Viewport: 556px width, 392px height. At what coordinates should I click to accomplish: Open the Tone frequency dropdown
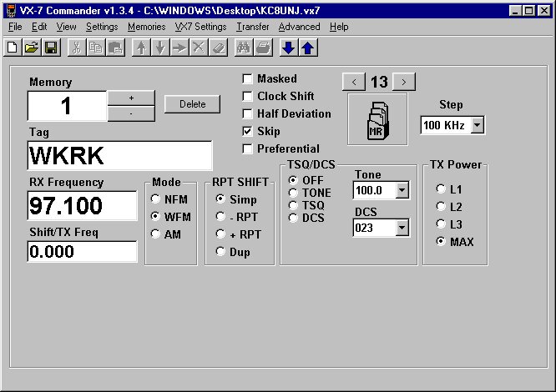pos(402,191)
